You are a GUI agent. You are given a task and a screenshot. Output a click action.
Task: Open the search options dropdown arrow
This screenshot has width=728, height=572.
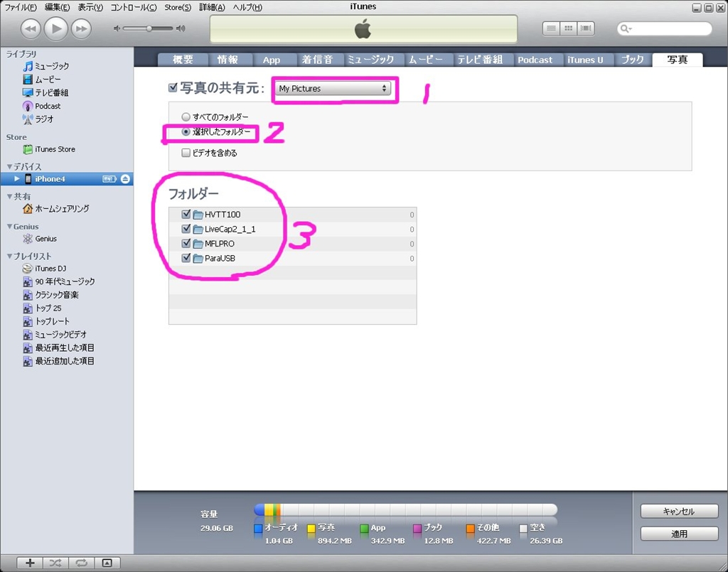[631, 29]
